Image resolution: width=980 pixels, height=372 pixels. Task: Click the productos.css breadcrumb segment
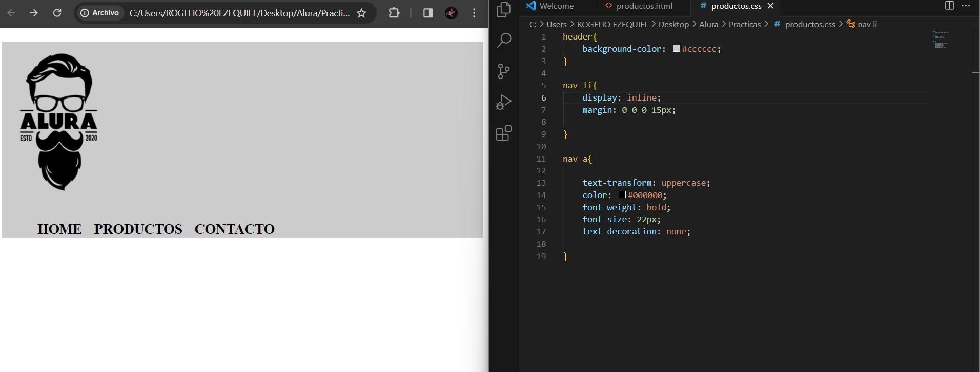(x=805, y=24)
